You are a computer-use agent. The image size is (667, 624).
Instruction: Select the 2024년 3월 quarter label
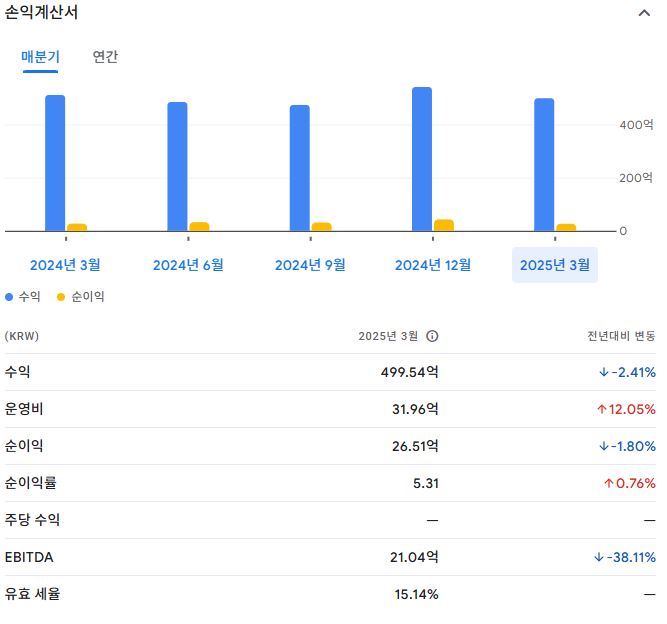click(65, 265)
